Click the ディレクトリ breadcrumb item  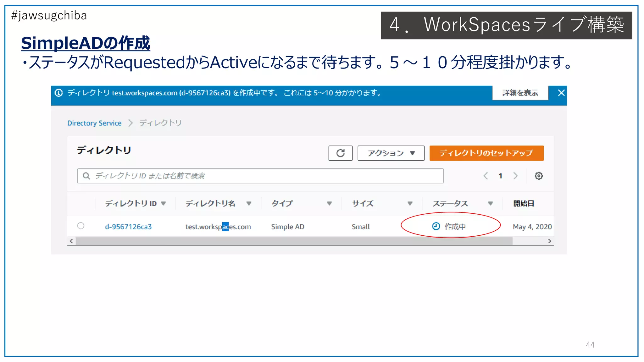click(160, 123)
